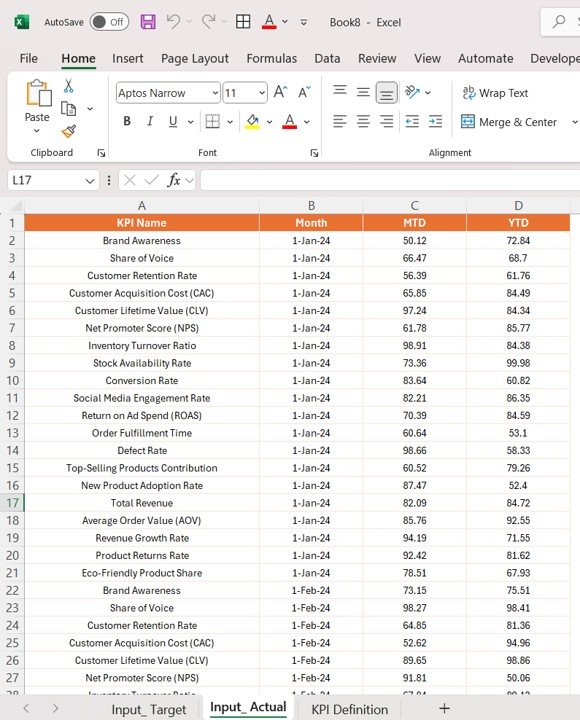Click Quick Access font color A icon
The height and width of the screenshot is (720, 580).
click(x=269, y=22)
